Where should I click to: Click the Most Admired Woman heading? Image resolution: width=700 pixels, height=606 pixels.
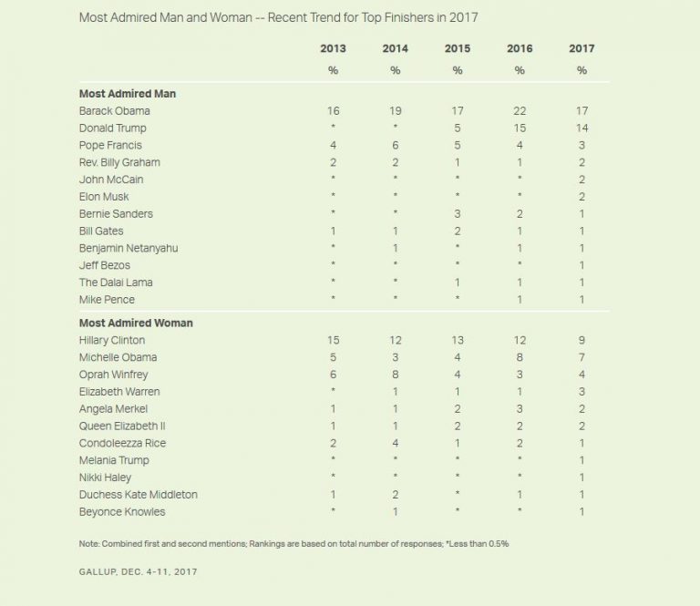pyautogui.click(x=136, y=323)
